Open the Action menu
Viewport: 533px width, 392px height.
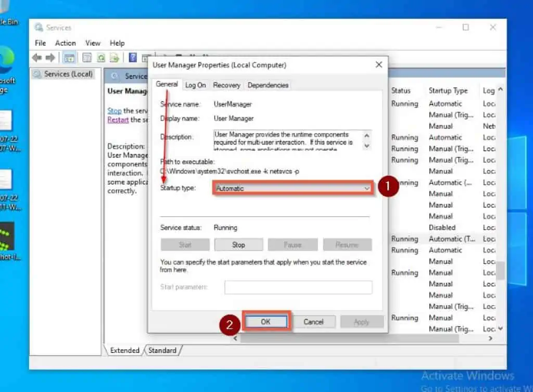(65, 43)
